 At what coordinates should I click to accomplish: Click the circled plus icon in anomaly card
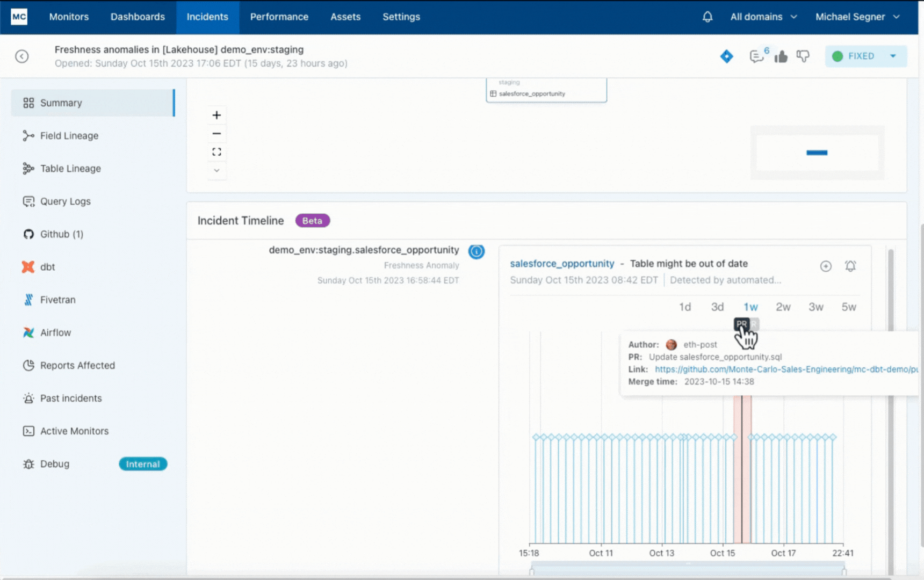click(x=826, y=266)
